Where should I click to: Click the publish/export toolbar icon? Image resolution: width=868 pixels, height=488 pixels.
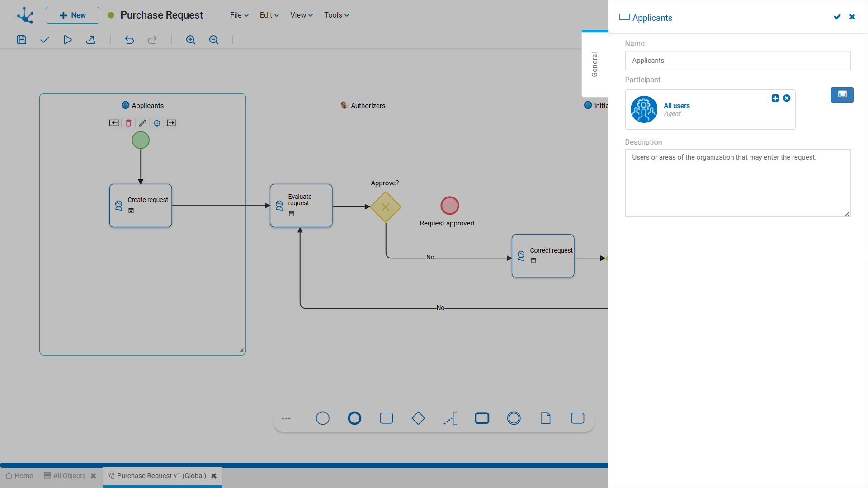91,40
